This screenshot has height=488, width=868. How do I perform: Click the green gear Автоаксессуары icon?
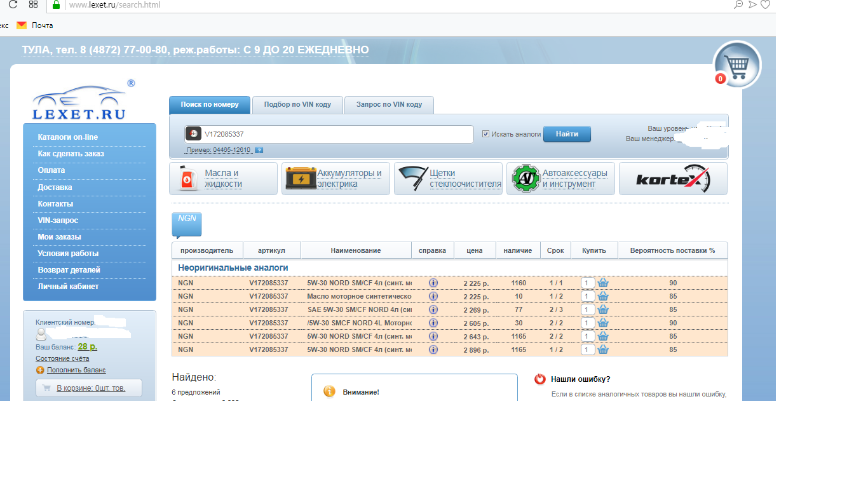(x=526, y=179)
